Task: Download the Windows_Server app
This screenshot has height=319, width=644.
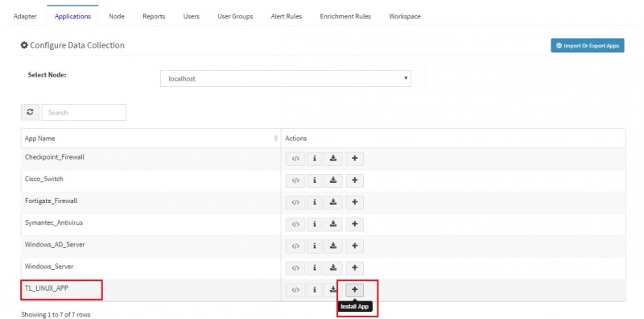Action: point(333,268)
